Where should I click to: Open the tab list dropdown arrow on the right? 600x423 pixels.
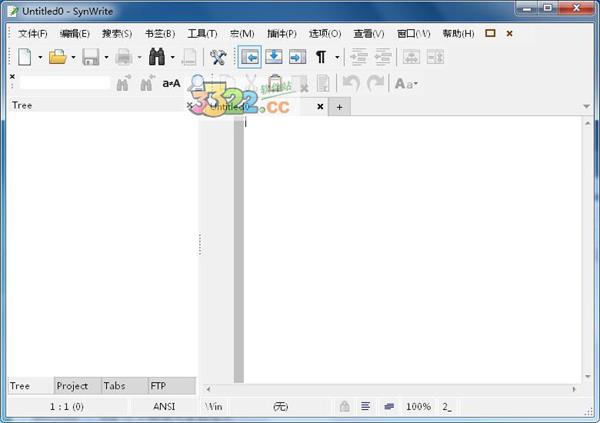pos(587,106)
